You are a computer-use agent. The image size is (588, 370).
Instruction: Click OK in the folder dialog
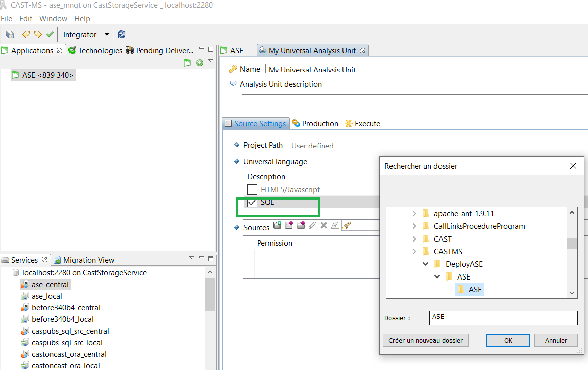508,340
